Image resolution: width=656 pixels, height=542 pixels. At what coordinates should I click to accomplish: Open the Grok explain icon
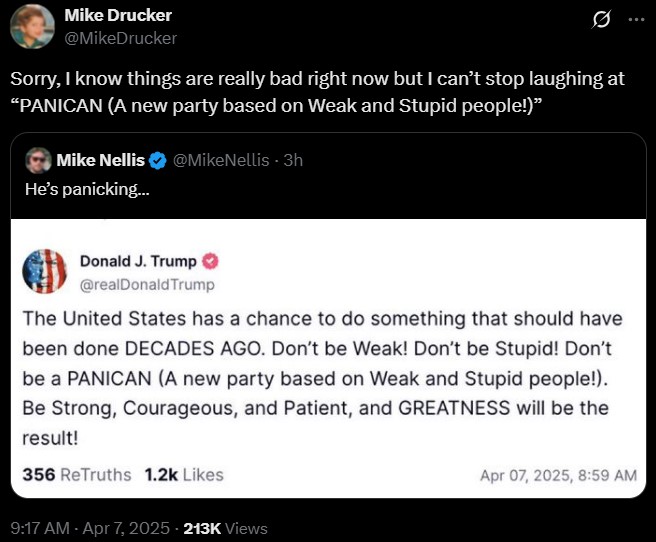602,19
